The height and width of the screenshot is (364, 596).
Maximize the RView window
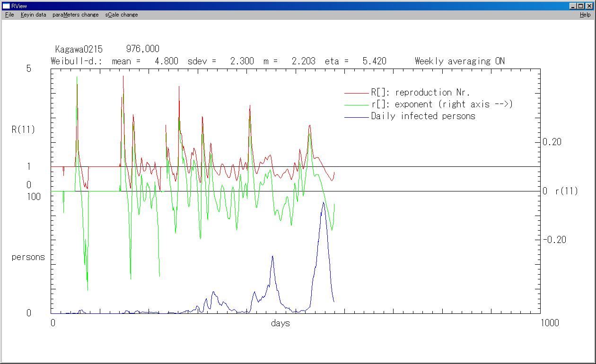[x=581, y=6]
